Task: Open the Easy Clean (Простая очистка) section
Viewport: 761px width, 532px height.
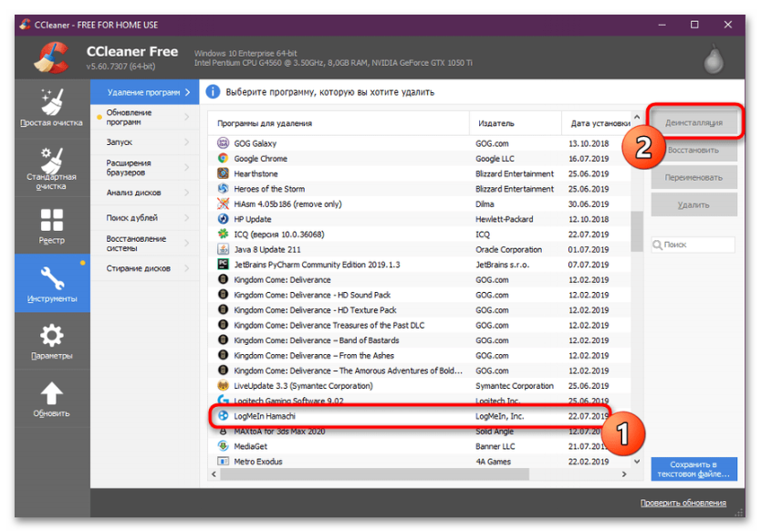Action: (x=51, y=108)
